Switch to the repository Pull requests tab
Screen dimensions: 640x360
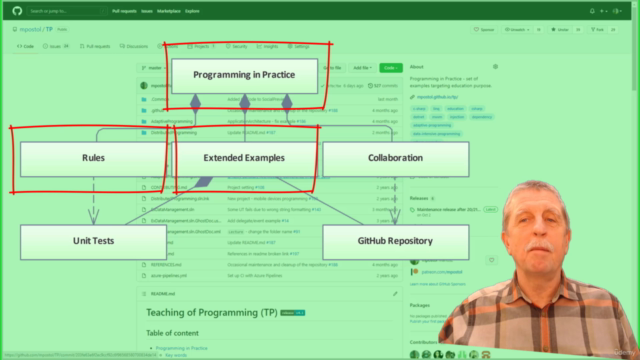point(95,46)
